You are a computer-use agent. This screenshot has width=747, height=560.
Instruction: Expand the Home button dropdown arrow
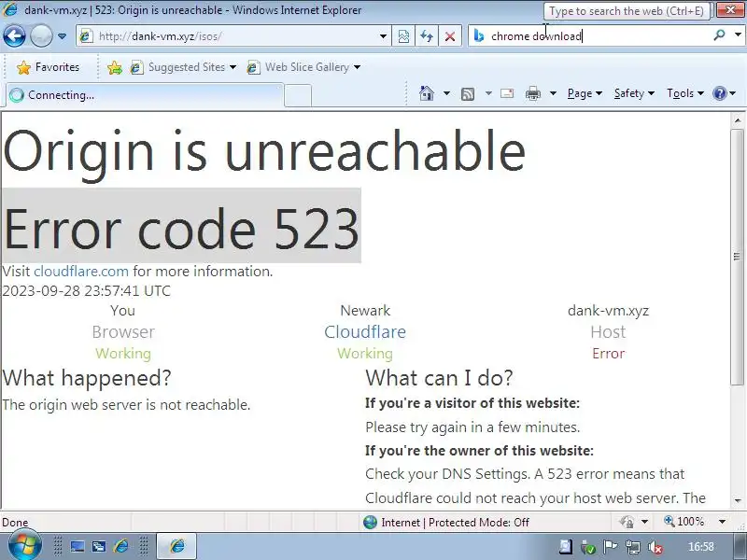coord(446,93)
